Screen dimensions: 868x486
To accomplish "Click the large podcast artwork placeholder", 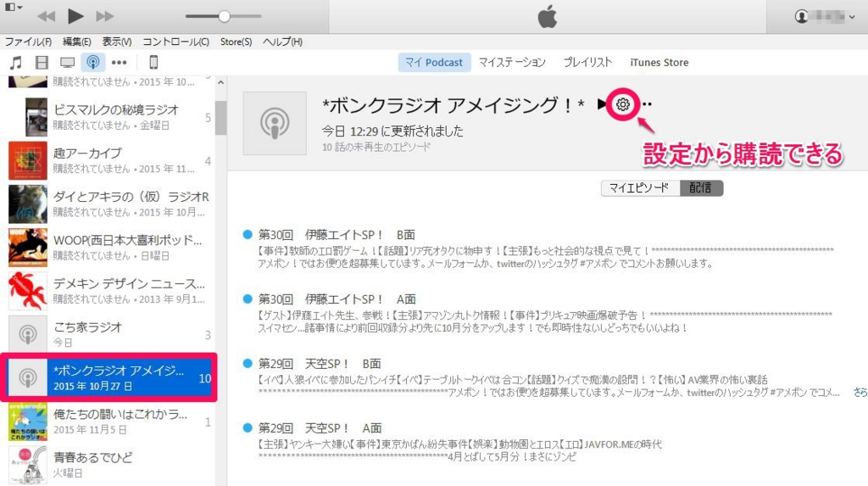I will [275, 123].
